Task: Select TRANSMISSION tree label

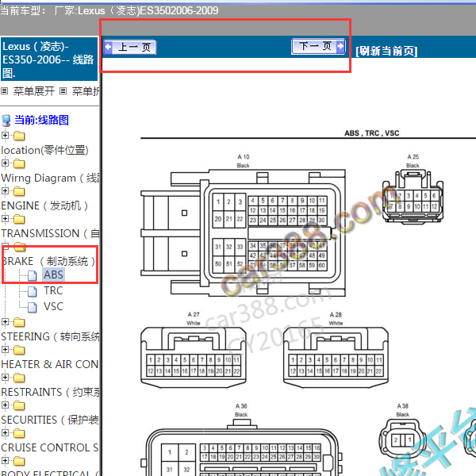Action: click(50, 233)
